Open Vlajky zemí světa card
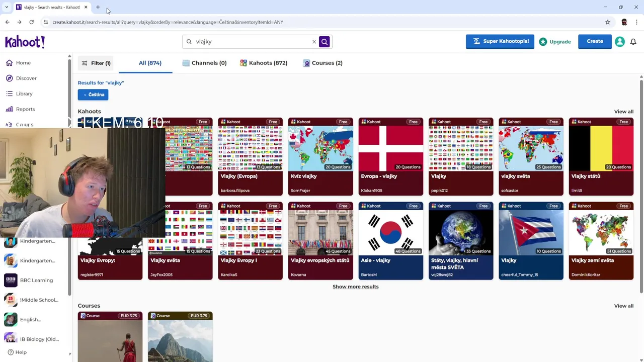644x362 pixels. coord(601,241)
